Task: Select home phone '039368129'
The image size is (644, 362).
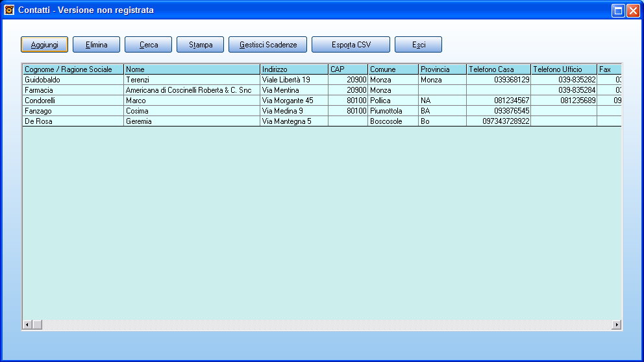Action: pyautogui.click(x=499, y=80)
